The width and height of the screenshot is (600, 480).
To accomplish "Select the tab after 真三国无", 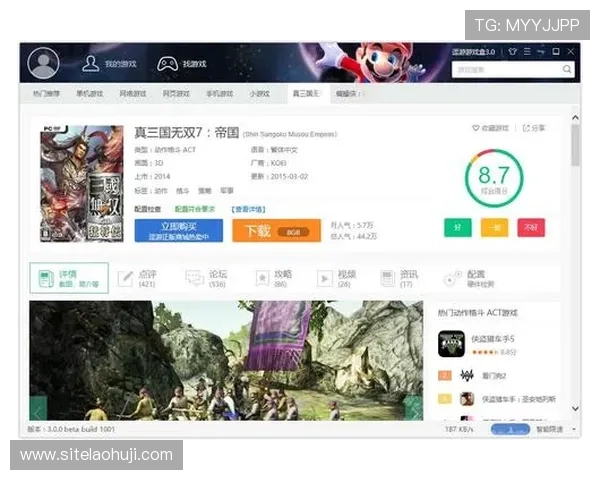I will [x=349, y=94].
